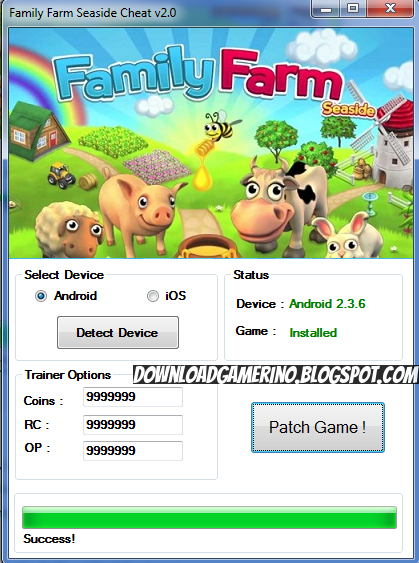419x563 pixels.
Task: Click the downloadgamerino.blogspot.com watermark
Action: tap(275, 375)
